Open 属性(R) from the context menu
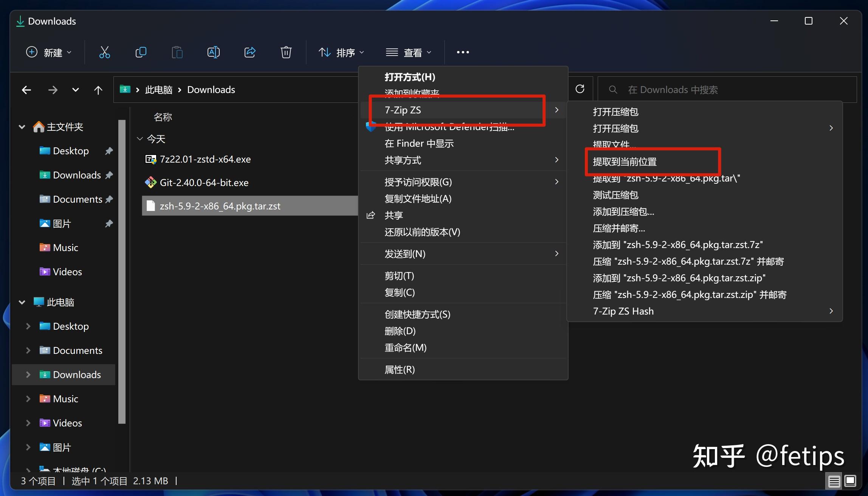This screenshot has width=868, height=496. pos(399,369)
